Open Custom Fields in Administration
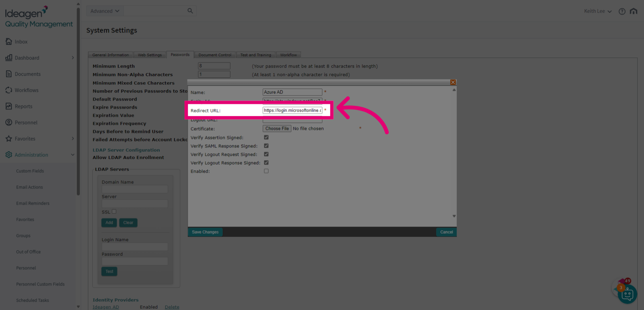Image resolution: width=644 pixels, height=310 pixels. (30, 171)
